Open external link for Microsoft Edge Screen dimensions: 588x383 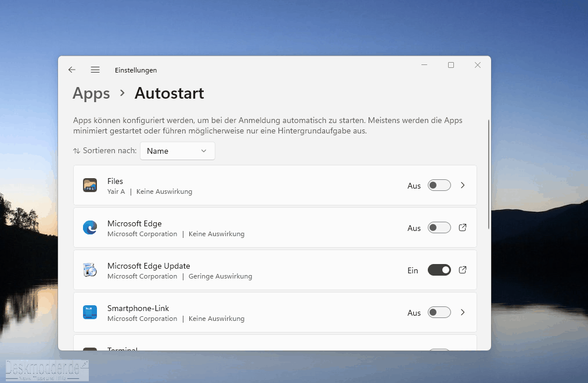pyautogui.click(x=463, y=227)
